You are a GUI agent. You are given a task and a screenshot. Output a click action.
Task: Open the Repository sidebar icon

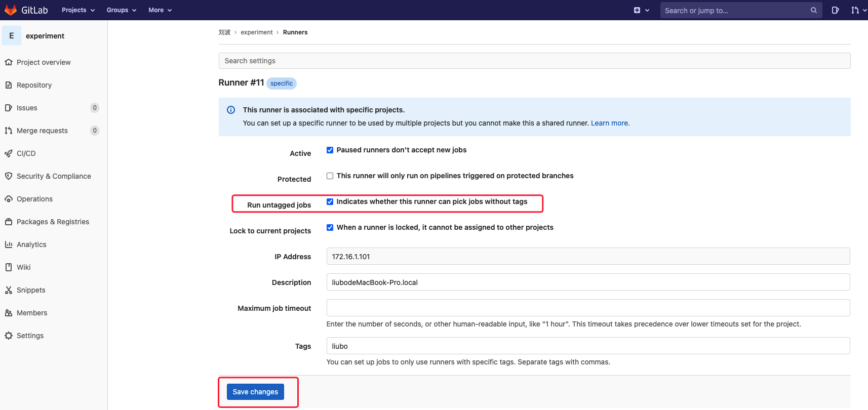(9, 85)
